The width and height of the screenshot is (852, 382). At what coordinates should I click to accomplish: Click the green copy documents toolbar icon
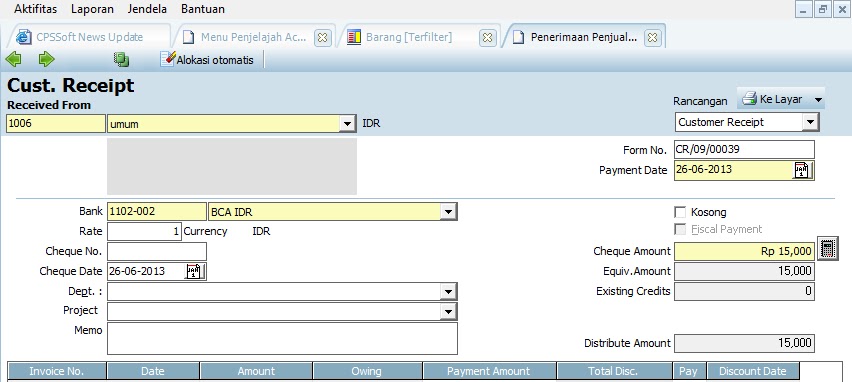(121, 59)
